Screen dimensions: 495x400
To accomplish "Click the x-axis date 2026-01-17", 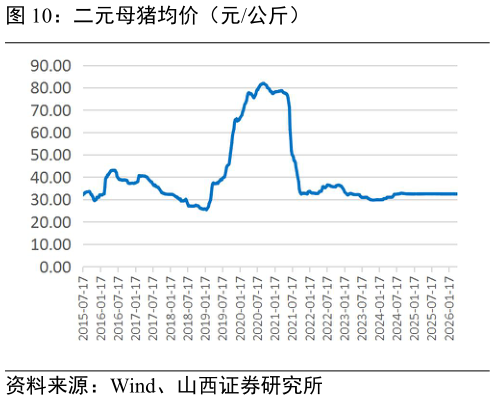I will click(449, 308).
